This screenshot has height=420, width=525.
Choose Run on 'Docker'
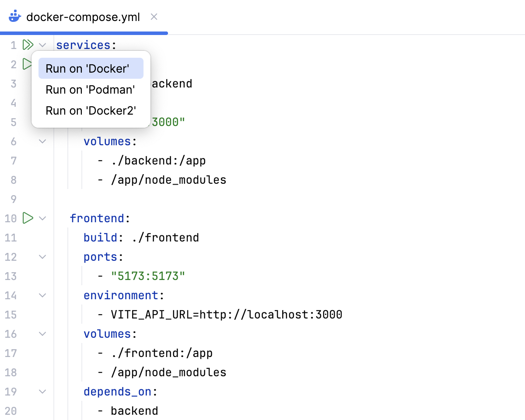(x=91, y=68)
